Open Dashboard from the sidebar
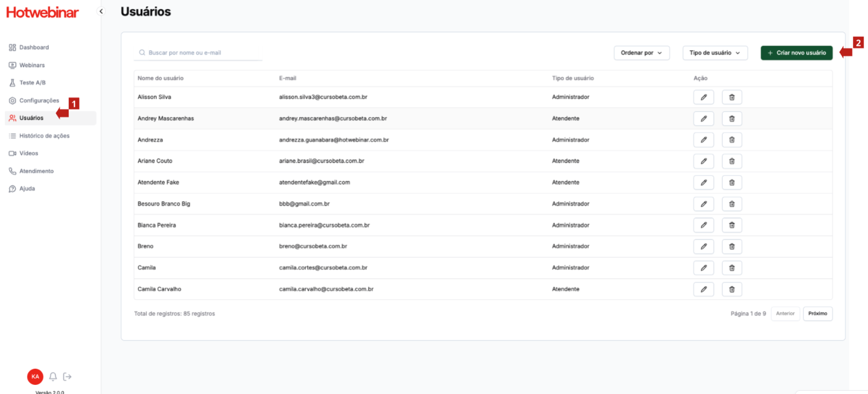The width and height of the screenshot is (868, 394). 34,47
